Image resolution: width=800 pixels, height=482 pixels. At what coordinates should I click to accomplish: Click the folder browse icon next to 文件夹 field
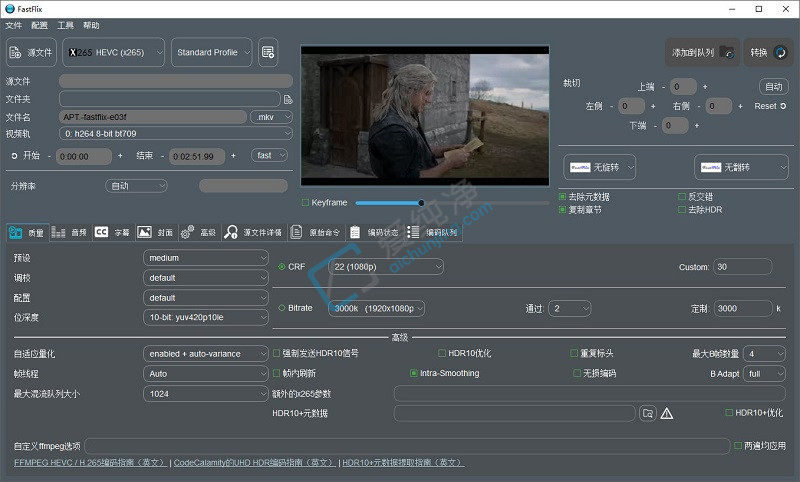pos(288,99)
